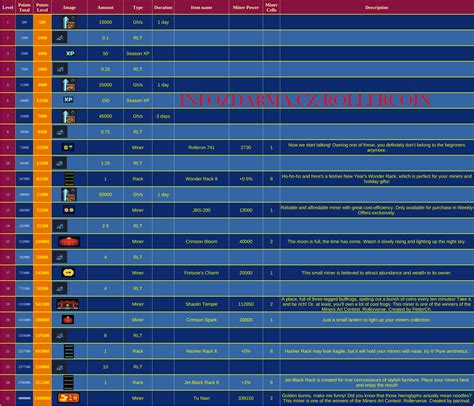This screenshot has height=406, width=474.
Task: Select the "Crimson Bloom" item name cell
Action: click(x=201, y=241)
